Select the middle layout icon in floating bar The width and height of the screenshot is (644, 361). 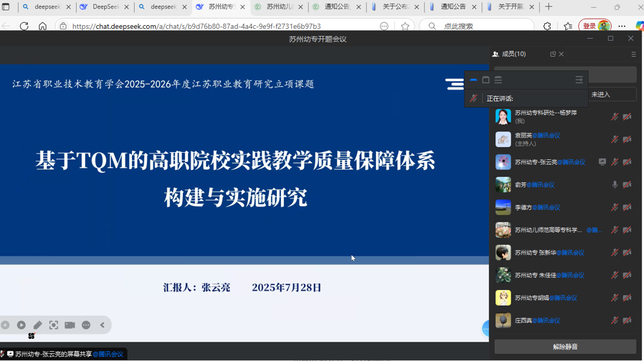[x=486, y=80]
